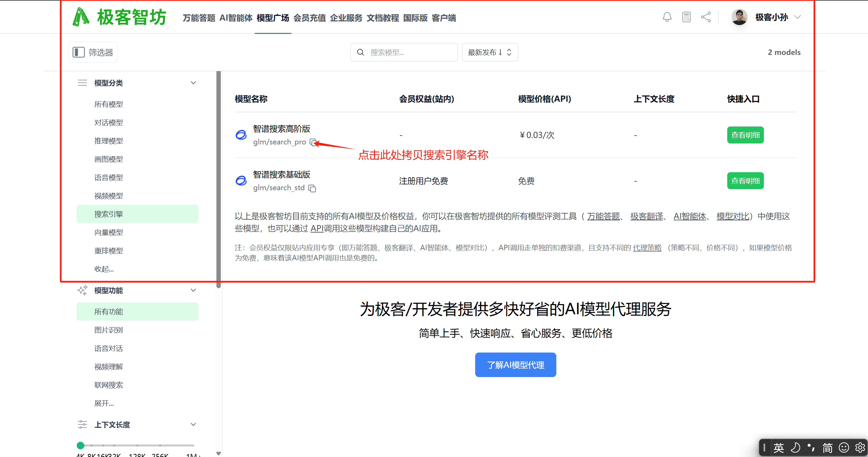The width and height of the screenshot is (868, 457).
Task: Select 所有功能 filter
Action: tap(137, 312)
